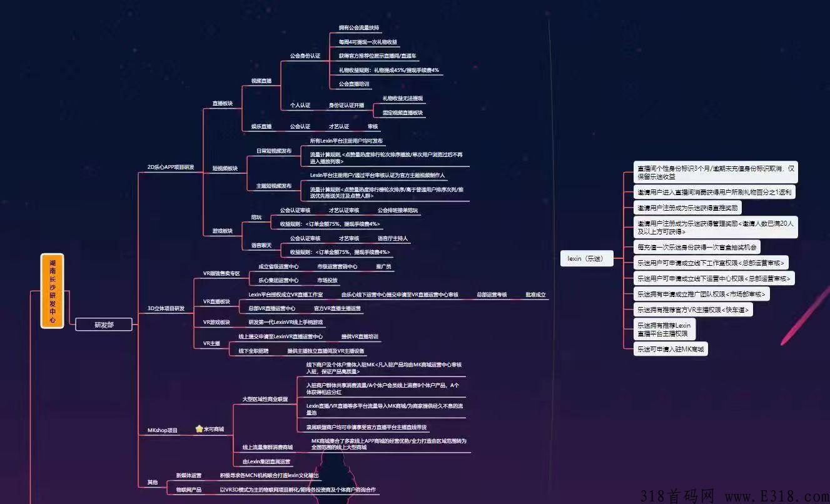The height and width of the screenshot is (504, 830).
Task: Click the 日常短视频发布 node
Action: [273, 151]
